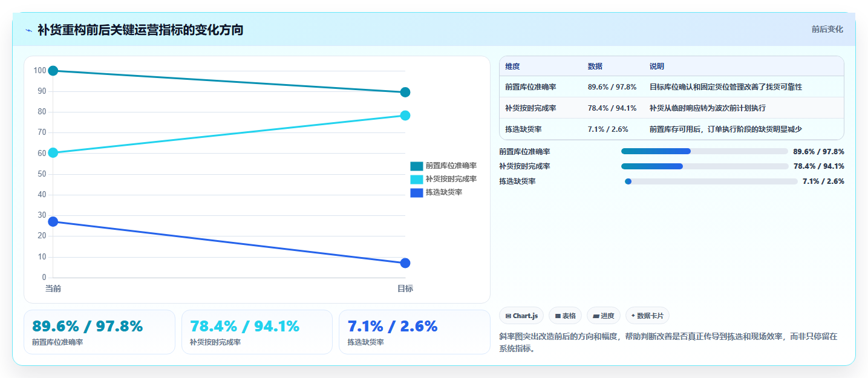This screenshot has height=378, width=868.
Task: Select the 补货按时完成率 table row cell
Action: click(x=530, y=108)
